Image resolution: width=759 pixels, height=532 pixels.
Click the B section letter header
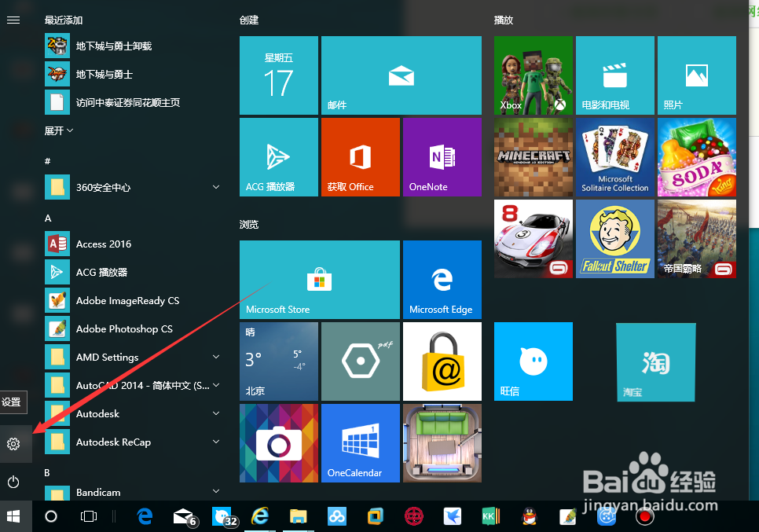coord(47,473)
